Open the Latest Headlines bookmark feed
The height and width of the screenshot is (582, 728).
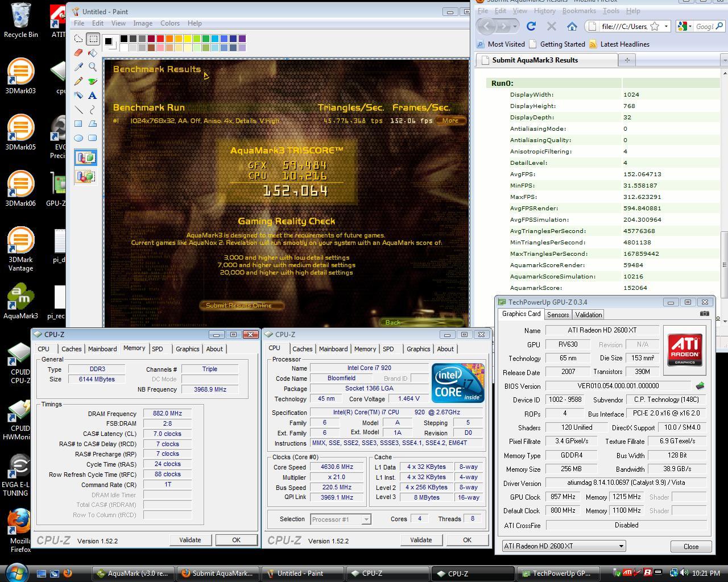coord(619,44)
